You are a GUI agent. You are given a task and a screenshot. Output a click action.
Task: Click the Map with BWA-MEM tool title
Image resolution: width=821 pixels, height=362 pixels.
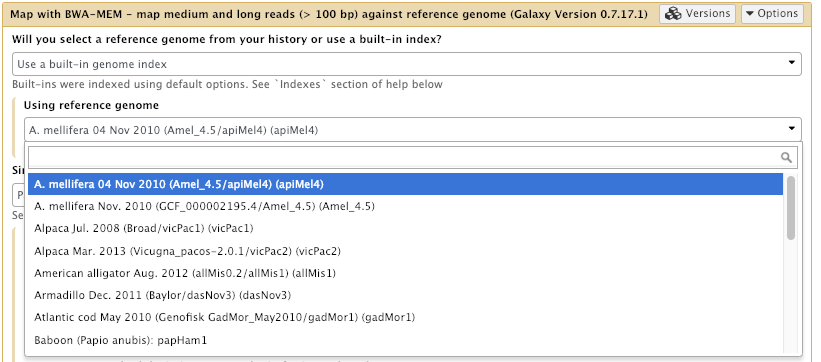(329, 14)
